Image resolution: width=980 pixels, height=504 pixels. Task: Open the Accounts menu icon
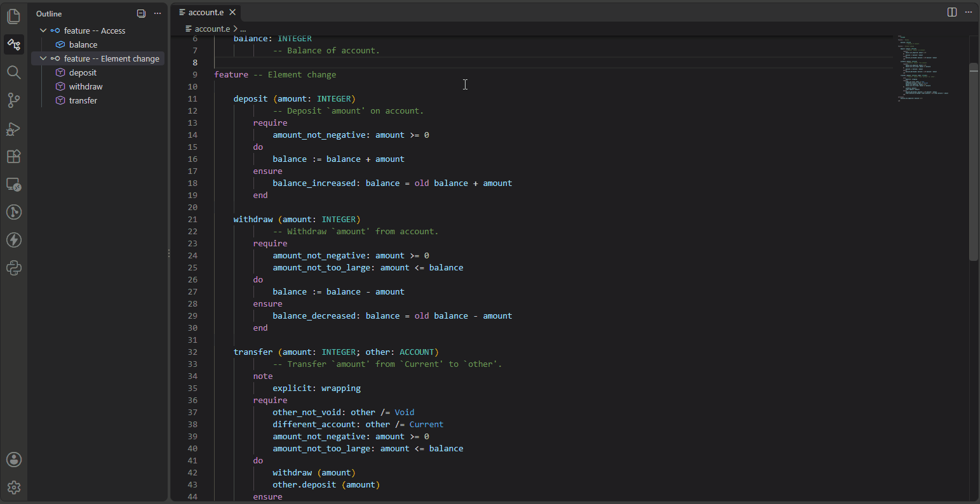(14, 460)
